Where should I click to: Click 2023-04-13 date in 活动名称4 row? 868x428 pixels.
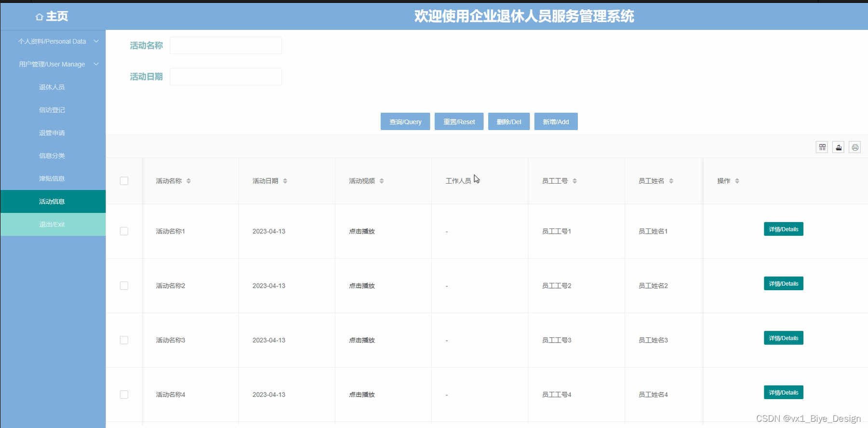(x=269, y=395)
